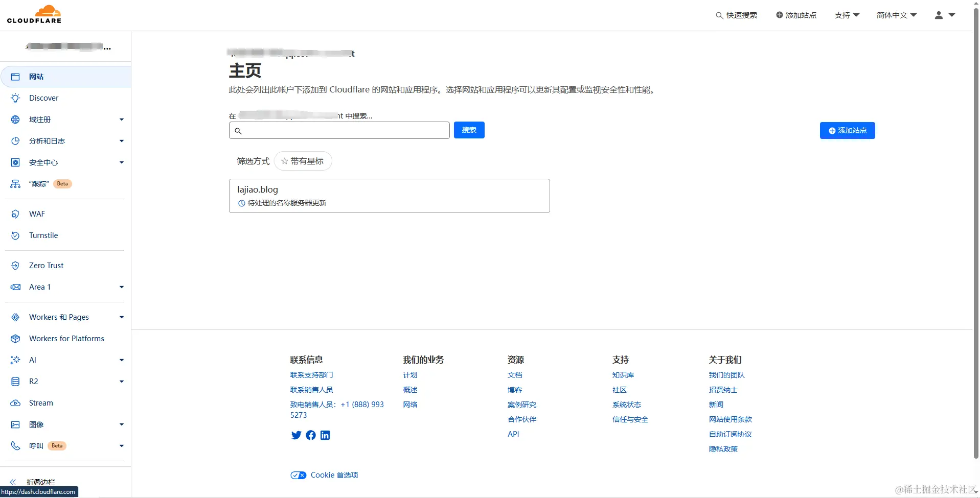Image resolution: width=980 pixels, height=498 pixels.
Task: Expand the Workers 和 Pages arrow
Action: point(122,317)
